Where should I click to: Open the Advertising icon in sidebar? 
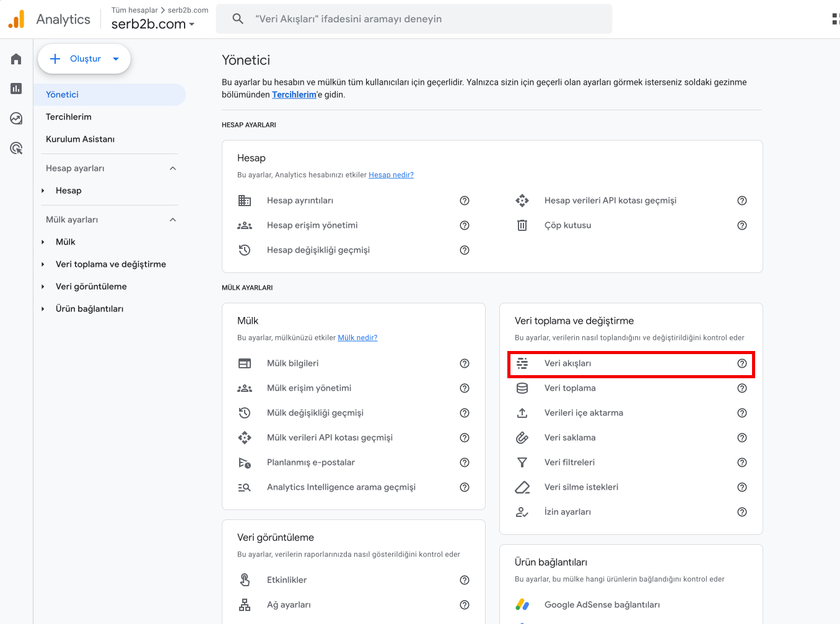16,148
